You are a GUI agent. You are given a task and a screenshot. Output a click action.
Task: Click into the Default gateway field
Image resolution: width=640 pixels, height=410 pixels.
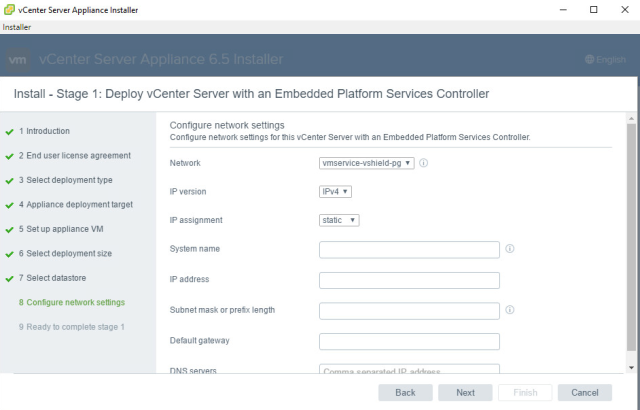[x=409, y=341]
